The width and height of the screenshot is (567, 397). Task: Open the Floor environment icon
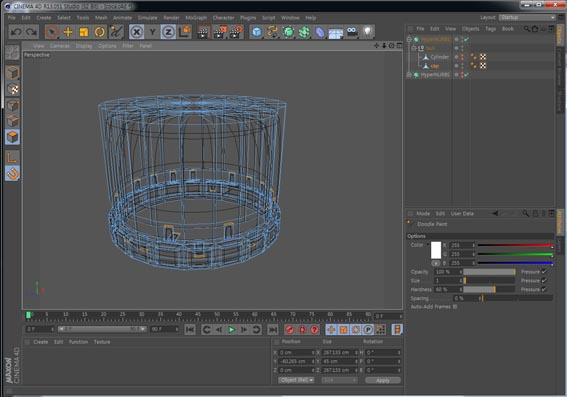click(x=336, y=33)
